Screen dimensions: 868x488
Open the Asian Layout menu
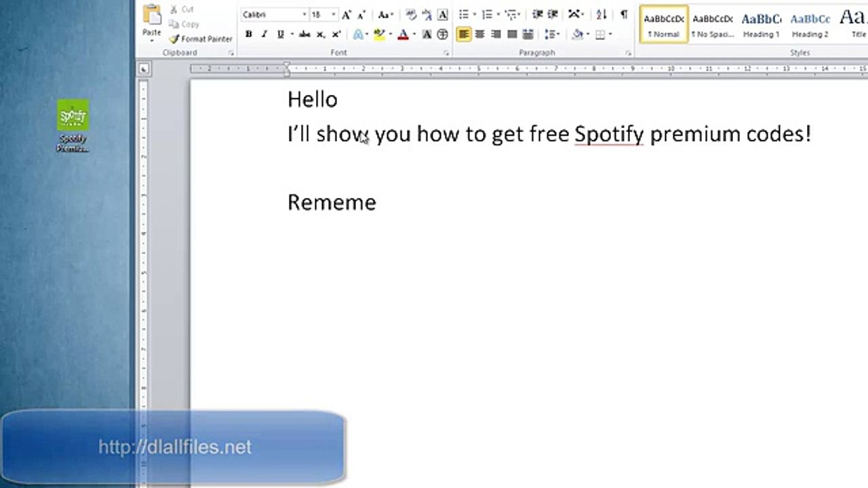[x=576, y=14]
